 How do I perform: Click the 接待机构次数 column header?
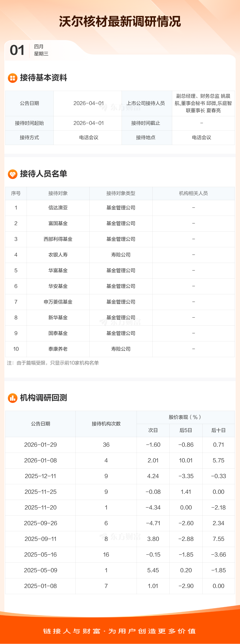coord(106,424)
